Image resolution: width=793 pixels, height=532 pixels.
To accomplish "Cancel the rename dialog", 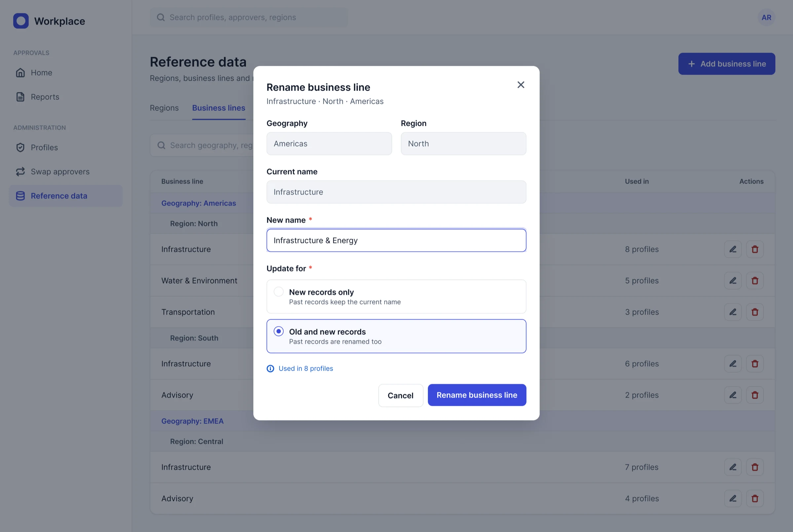I will pyautogui.click(x=400, y=395).
